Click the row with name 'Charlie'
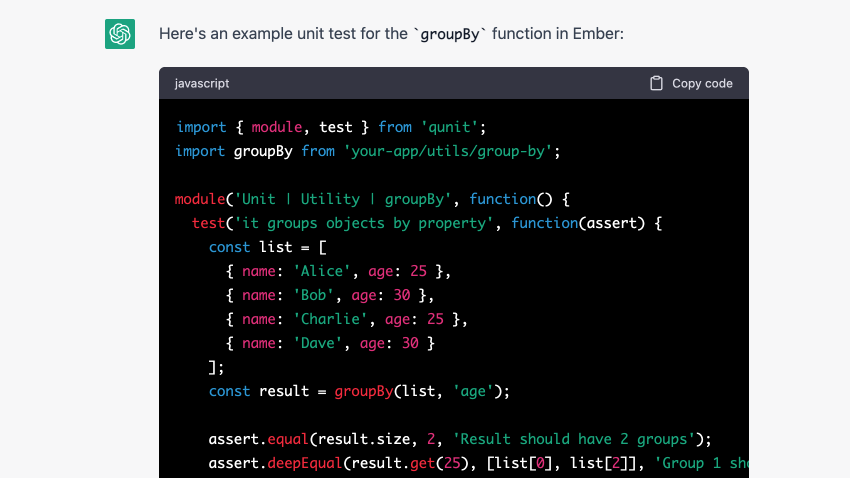Viewport: 850px width, 478px height. (347, 319)
